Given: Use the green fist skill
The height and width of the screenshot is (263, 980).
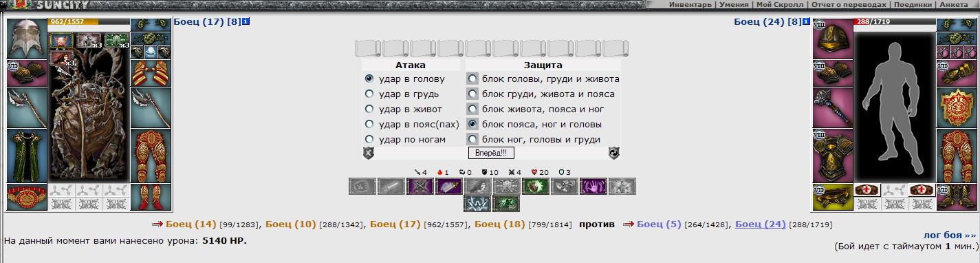Looking at the screenshot, I should click(535, 186).
